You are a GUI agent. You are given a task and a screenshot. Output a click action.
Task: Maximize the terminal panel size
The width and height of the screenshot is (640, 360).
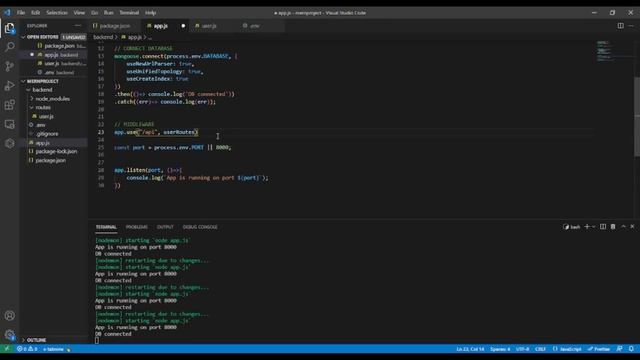[x=623, y=227]
